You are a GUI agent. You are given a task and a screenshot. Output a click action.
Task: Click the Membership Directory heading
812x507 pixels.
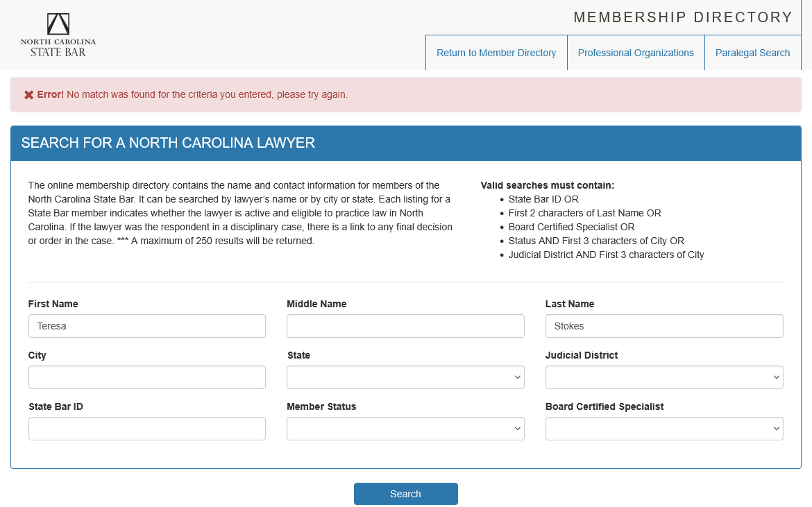coord(683,17)
